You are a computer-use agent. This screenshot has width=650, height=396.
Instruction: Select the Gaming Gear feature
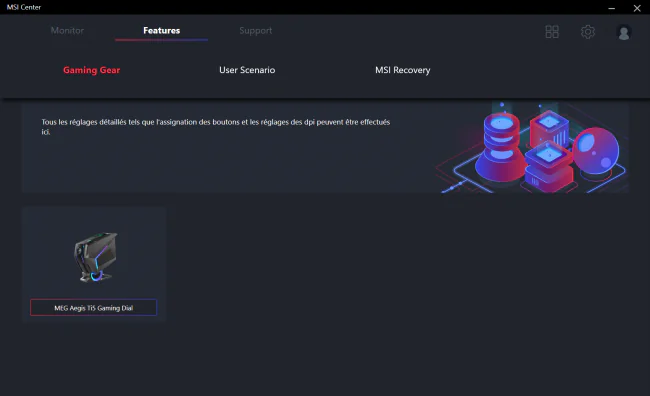click(x=92, y=70)
